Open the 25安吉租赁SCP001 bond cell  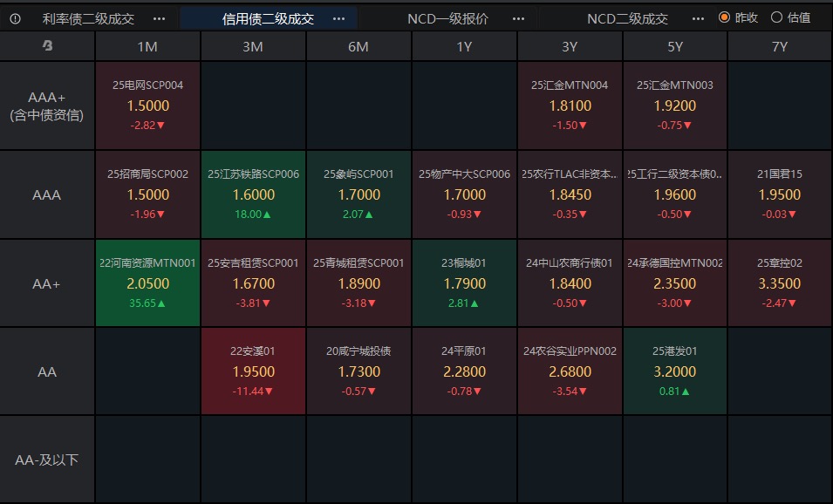click(253, 283)
